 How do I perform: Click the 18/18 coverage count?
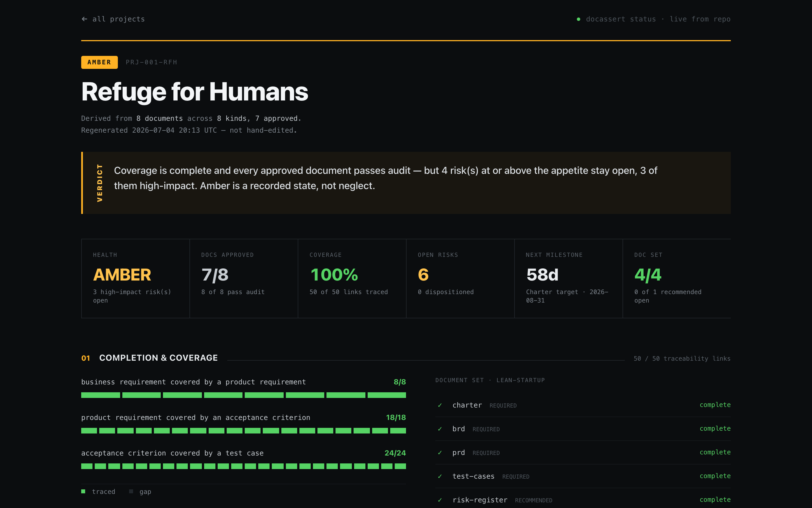[396, 418]
